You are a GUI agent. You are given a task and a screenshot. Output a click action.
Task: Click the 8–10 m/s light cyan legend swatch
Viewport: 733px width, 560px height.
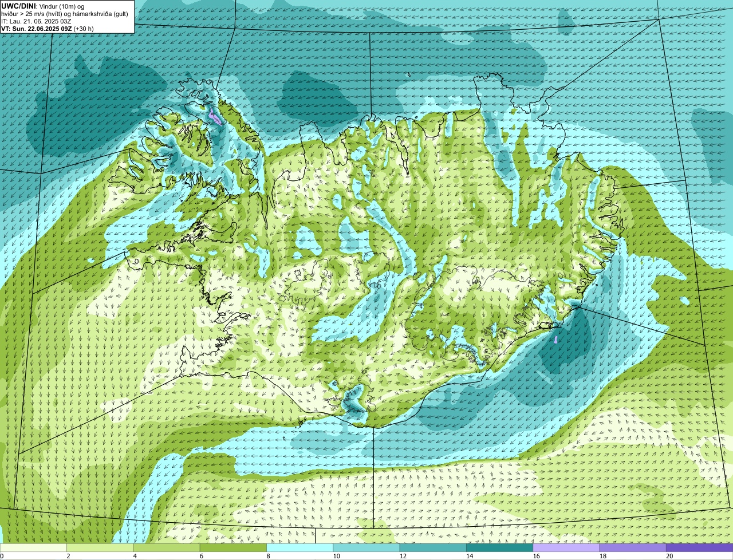(299, 547)
